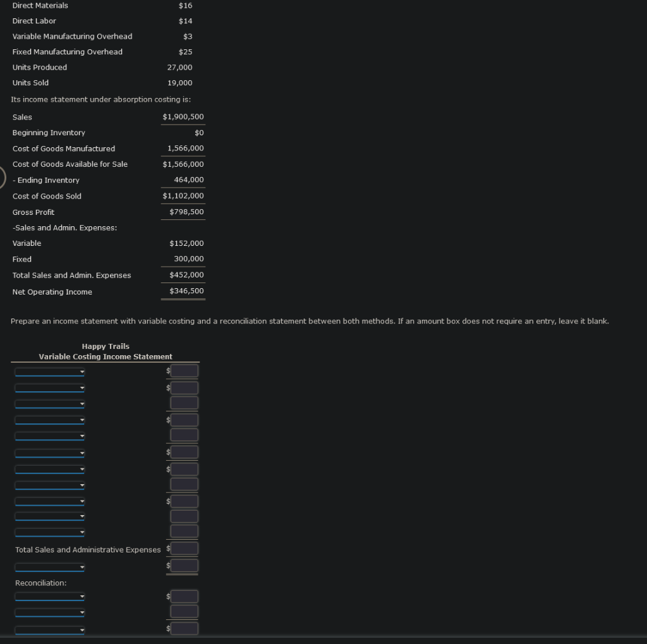Click the first dollar amount input box
This screenshot has height=644, width=647.
(184, 370)
